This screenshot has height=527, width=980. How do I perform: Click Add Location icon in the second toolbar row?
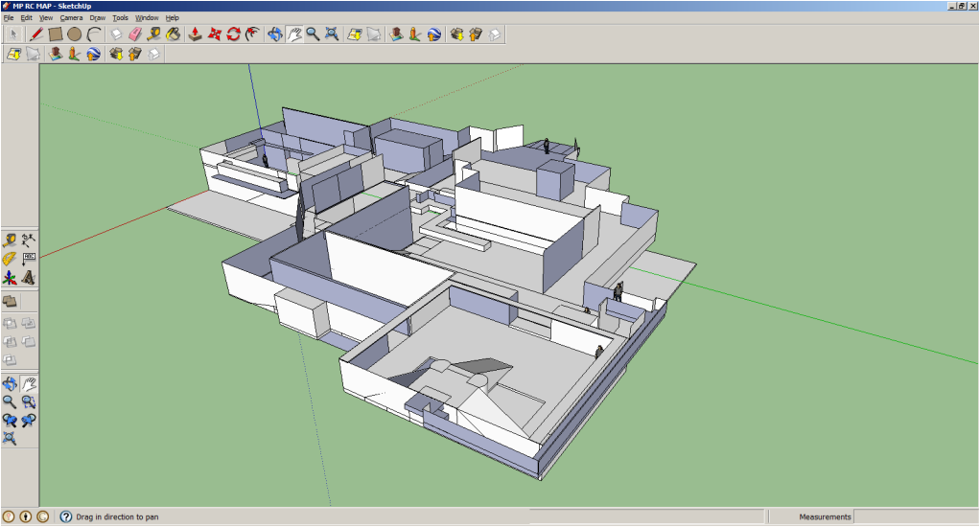click(13, 55)
